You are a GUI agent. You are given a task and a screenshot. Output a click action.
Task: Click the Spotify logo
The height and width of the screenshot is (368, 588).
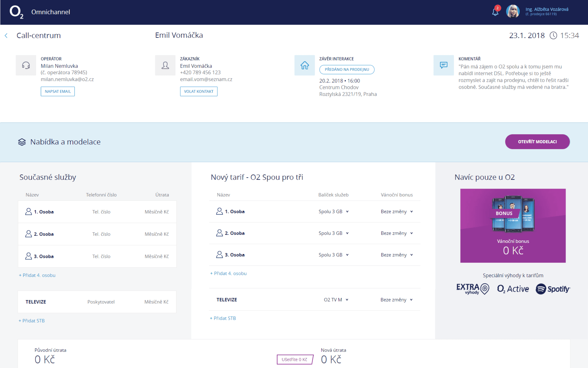pos(553,289)
